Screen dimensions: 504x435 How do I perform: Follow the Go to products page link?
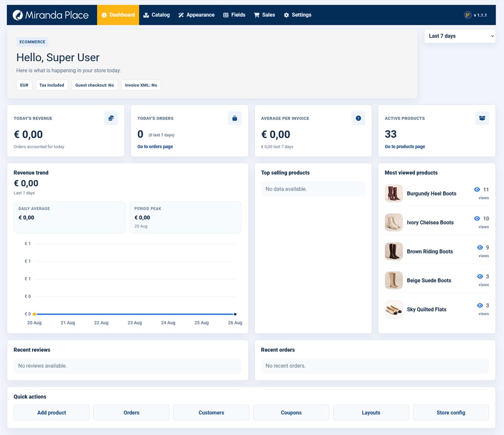405,147
